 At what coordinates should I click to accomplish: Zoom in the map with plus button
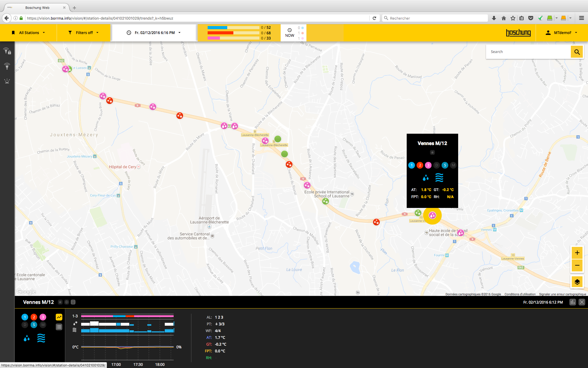(577, 253)
